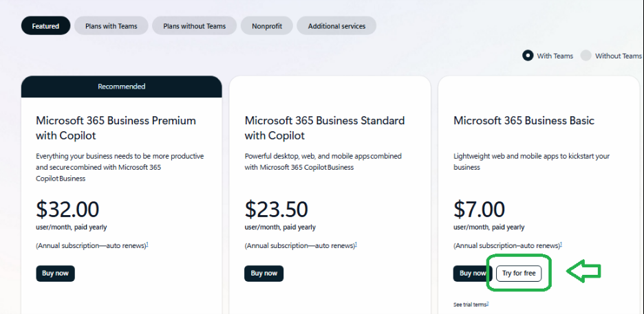Open the Additional services tab
644x314 pixels.
click(x=336, y=26)
